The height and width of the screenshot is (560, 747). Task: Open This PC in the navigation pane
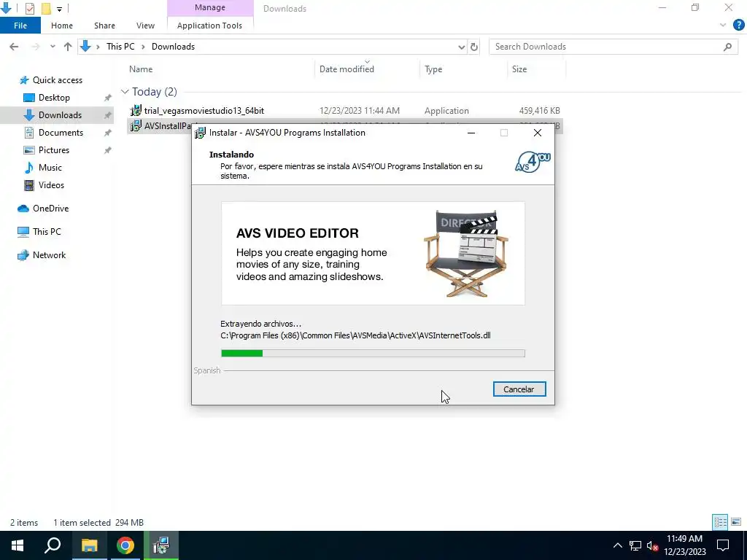click(47, 232)
